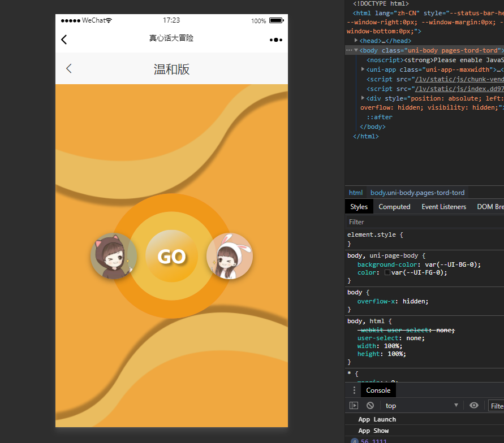504x443 pixels.
Task: Tap the WeChat back arrow in title bar
Action: click(x=64, y=40)
